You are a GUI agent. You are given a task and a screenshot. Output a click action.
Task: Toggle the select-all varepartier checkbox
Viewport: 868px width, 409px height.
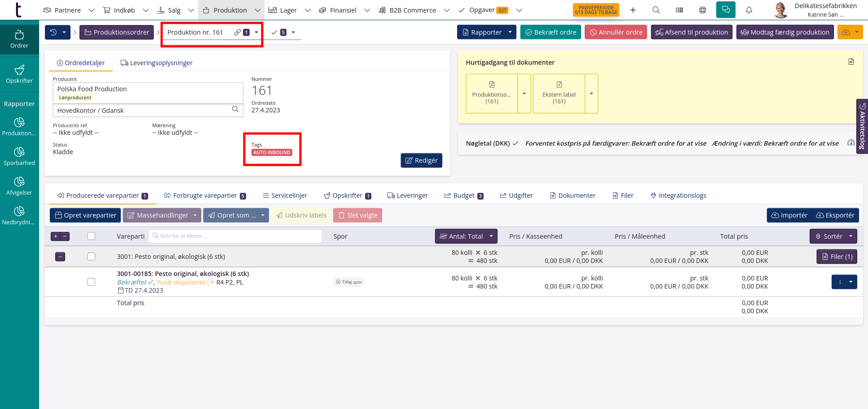coord(91,236)
